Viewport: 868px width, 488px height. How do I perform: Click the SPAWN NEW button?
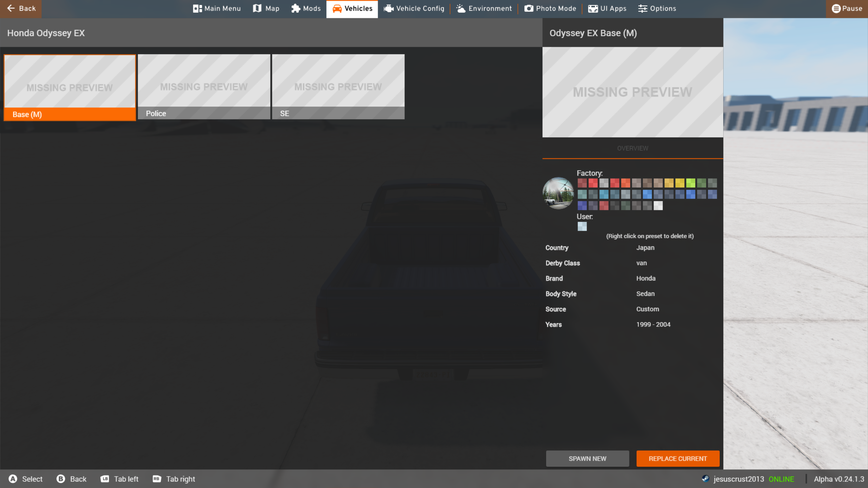[588, 459]
